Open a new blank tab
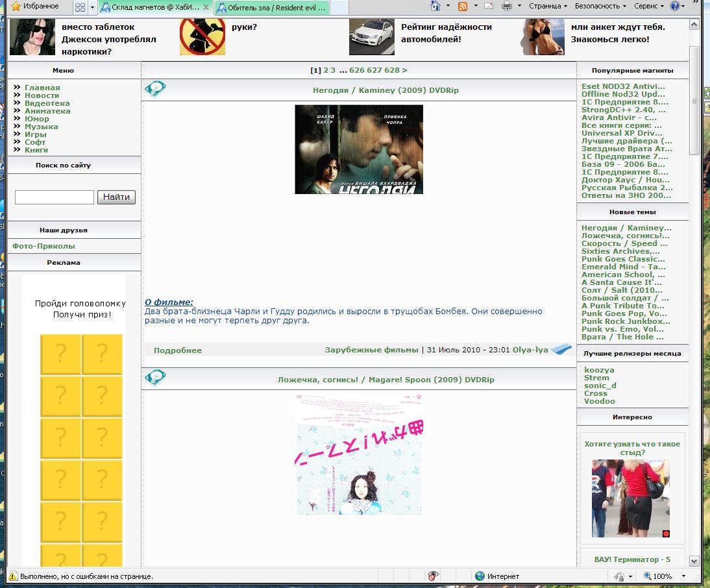The image size is (710, 588). [339, 8]
